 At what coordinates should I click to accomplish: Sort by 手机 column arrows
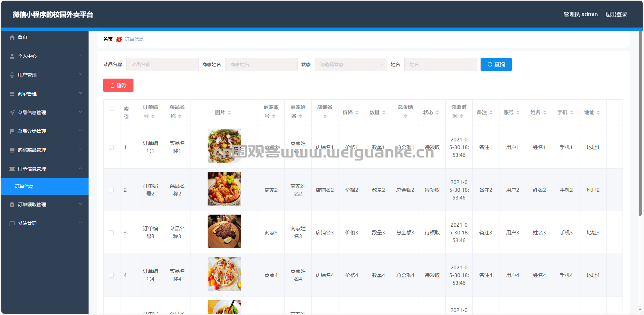(x=572, y=113)
